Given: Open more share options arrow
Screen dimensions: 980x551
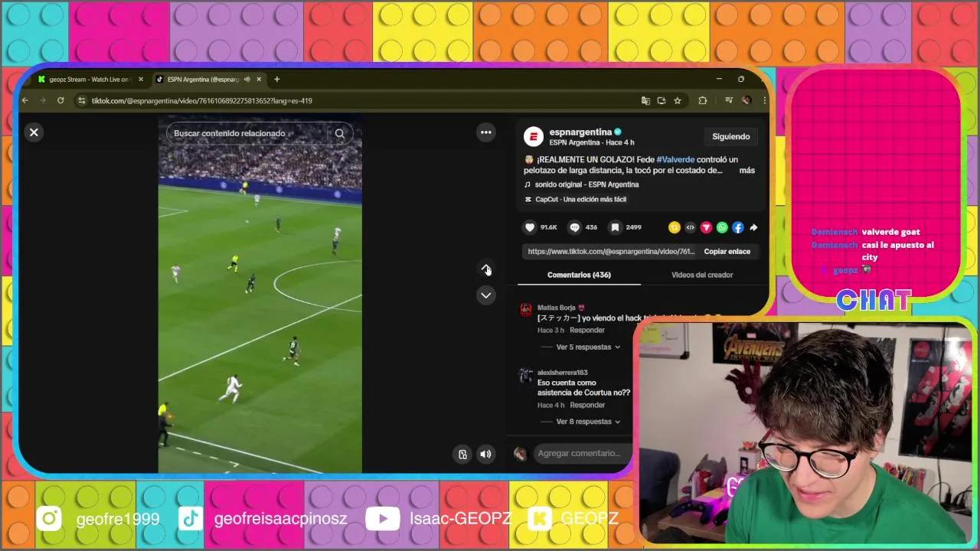Looking at the screenshot, I should tap(753, 227).
